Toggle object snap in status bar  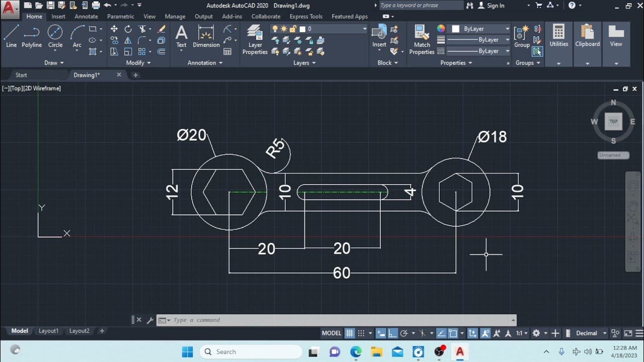coord(453,333)
